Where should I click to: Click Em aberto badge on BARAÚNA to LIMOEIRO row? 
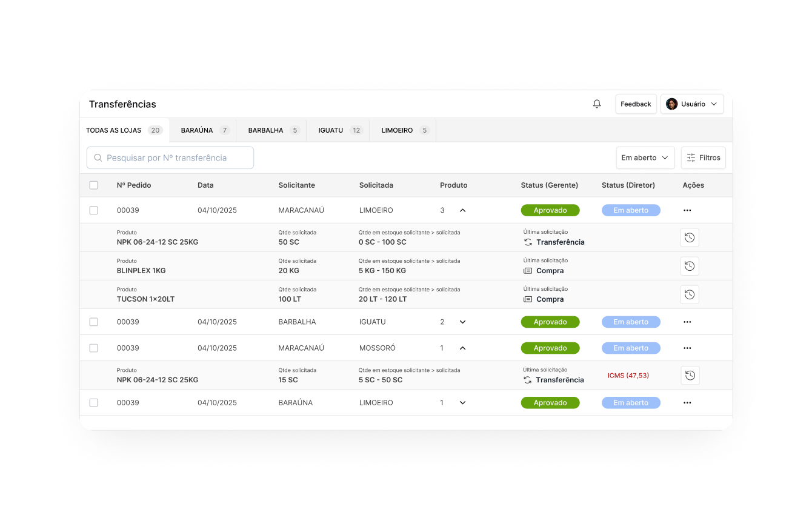(x=631, y=403)
